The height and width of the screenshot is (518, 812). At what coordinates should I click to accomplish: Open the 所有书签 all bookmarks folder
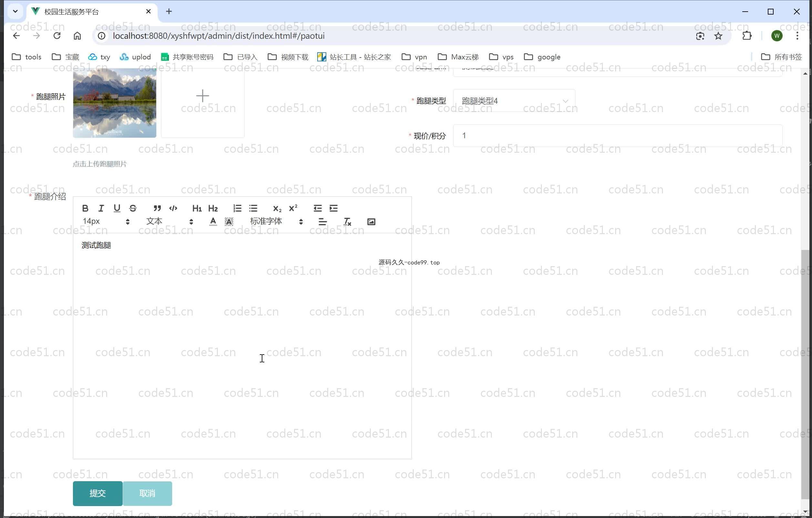click(x=781, y=57)
